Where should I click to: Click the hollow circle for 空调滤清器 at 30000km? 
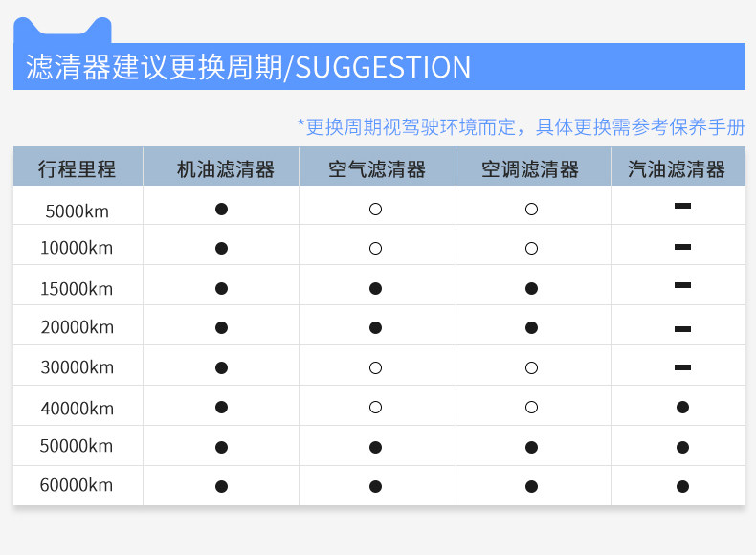click(x=531, y=367)
